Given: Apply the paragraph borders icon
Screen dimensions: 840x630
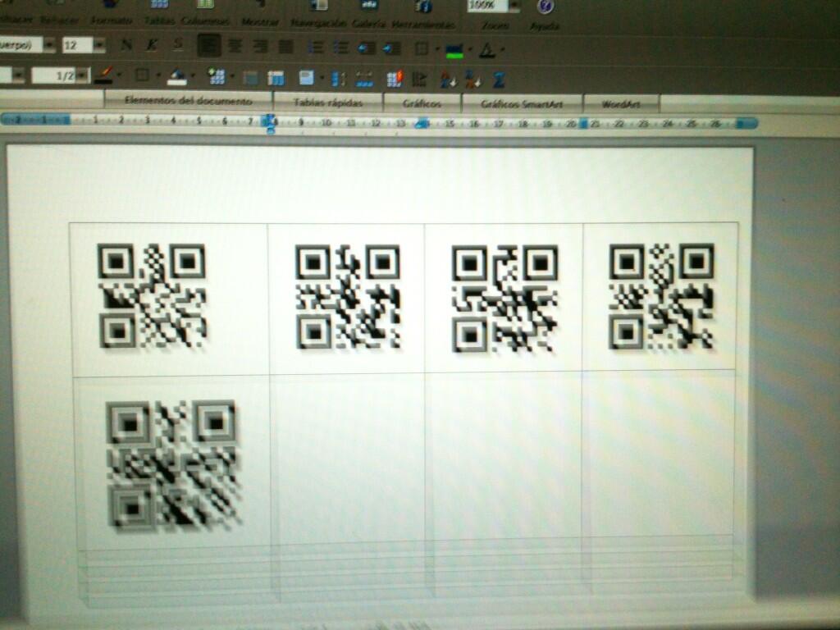Looking at the screenshot, I should coord(422,48).
